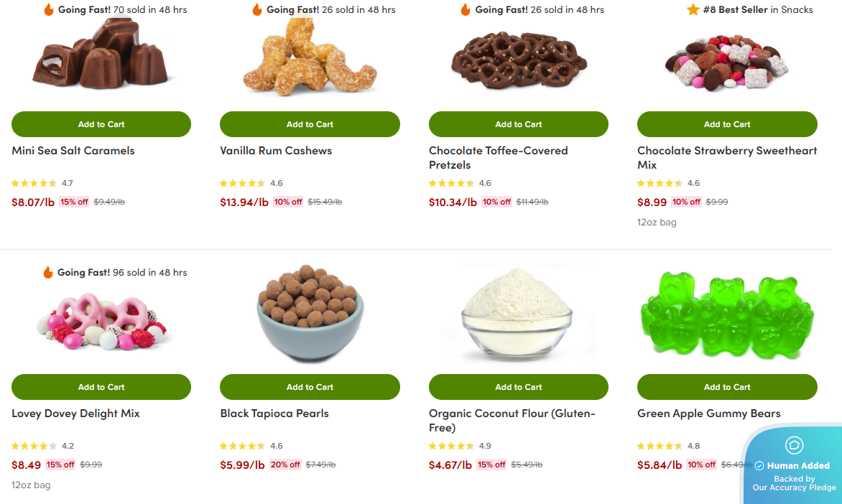
Task: Click the Human Added badge house icon
Action: 794,445
